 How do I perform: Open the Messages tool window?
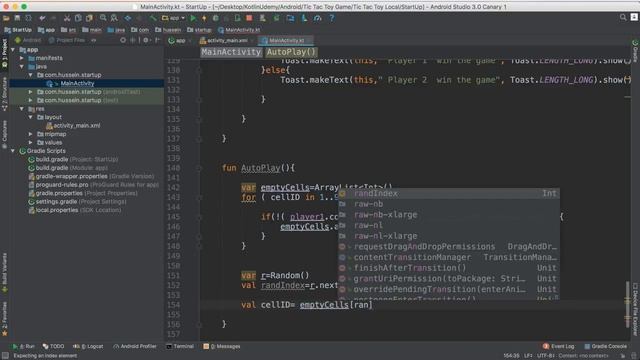point(222,346)
